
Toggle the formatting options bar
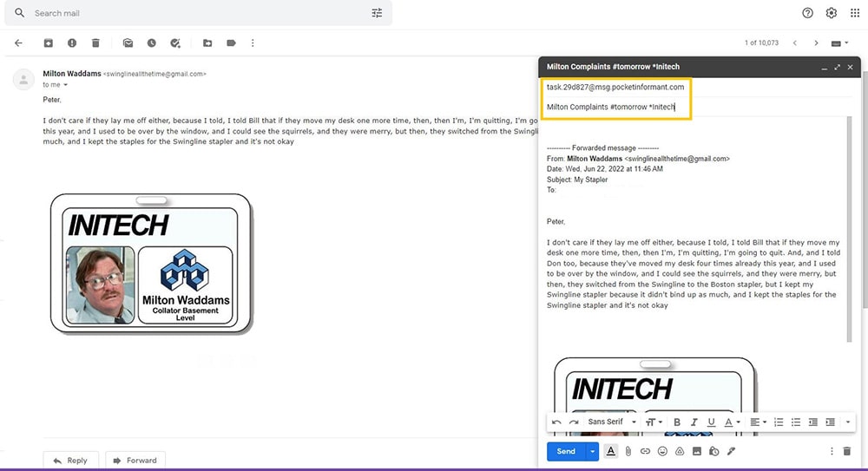pyautogui.click(x=610, y=451)
